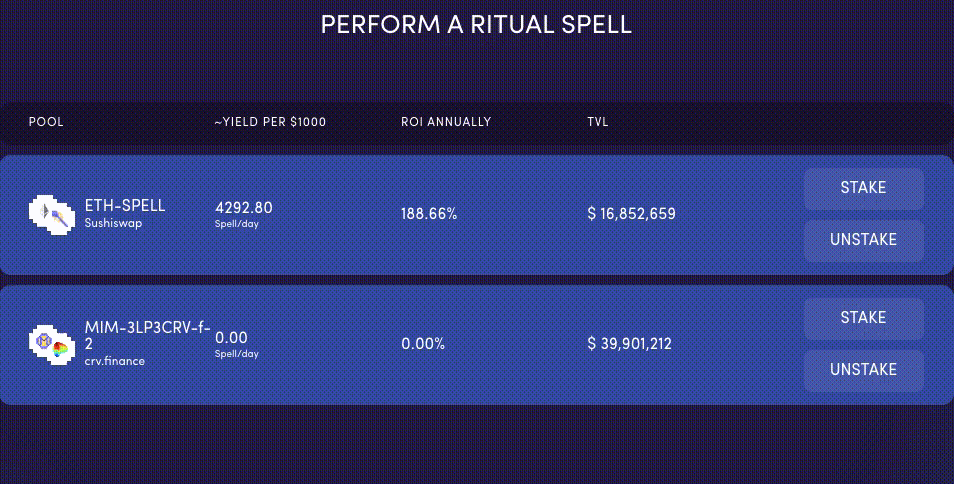Click the ROI ANNUALLY column header

click(x=446, y=122)
